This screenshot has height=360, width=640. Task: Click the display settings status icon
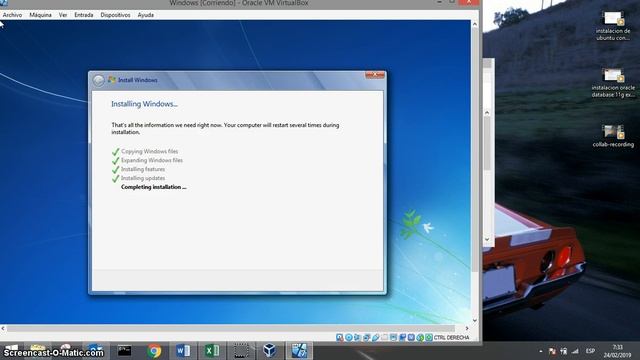tap(393, 337)
